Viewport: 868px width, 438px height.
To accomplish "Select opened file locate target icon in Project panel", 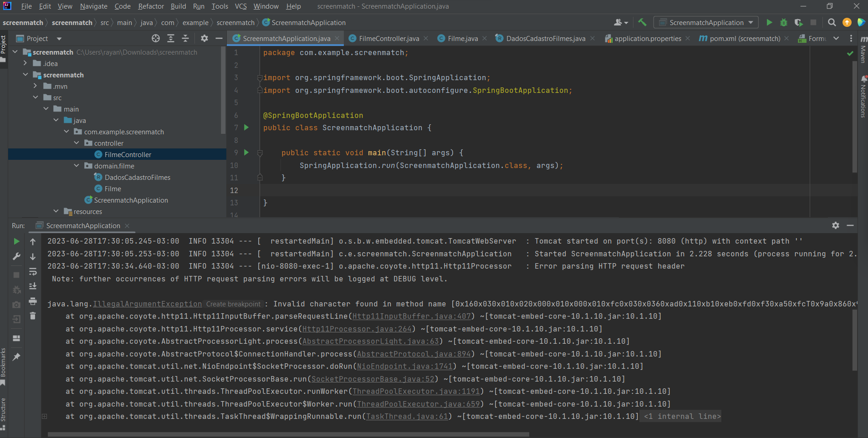I will click(156, 39).
